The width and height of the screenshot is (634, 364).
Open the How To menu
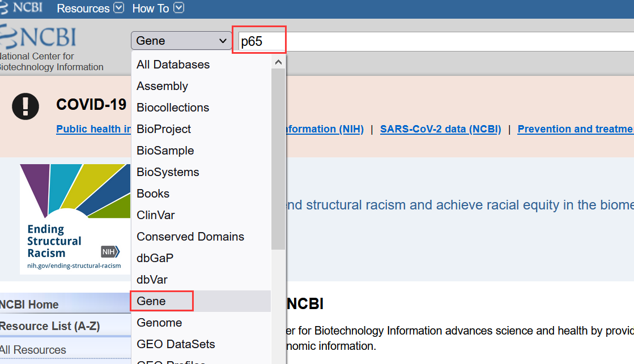[150, 8]
